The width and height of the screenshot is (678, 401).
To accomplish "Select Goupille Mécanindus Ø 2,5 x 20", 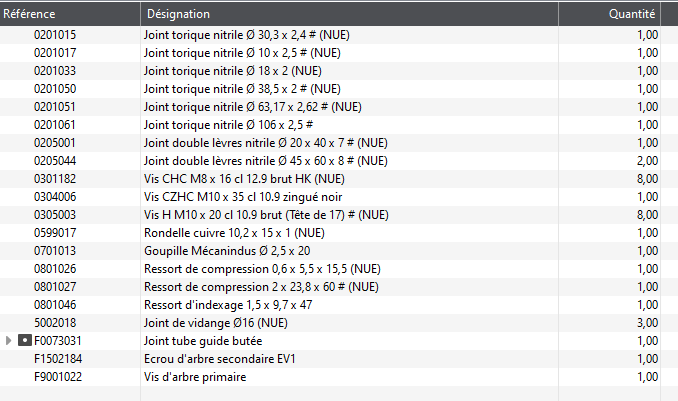I will pos(330,251).
